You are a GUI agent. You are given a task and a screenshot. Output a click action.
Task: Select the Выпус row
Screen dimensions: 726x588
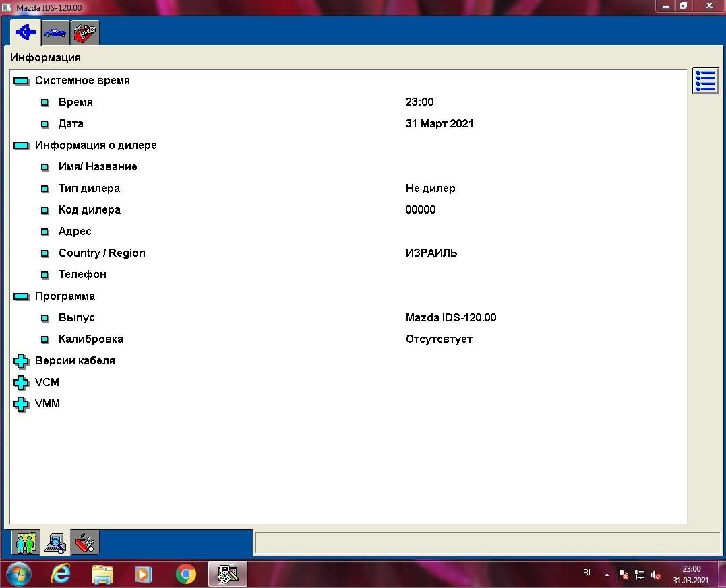click(x=347, y=317)
